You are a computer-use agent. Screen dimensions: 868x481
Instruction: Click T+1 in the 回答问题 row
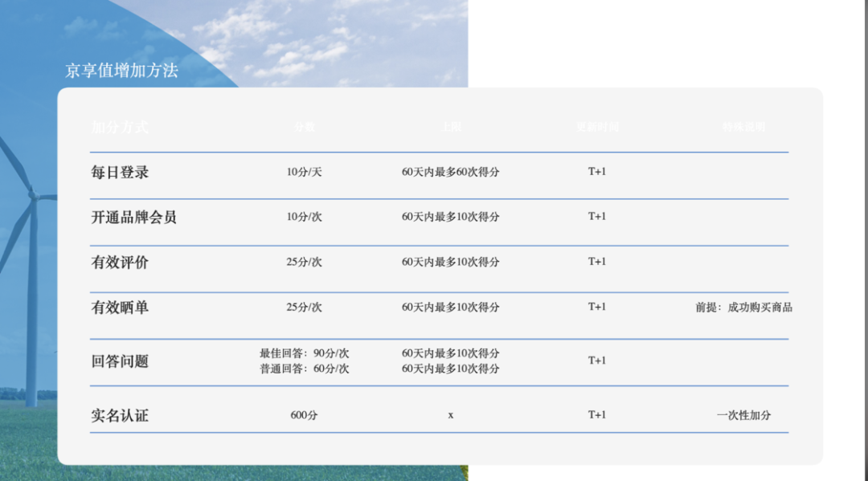[596, 361]
